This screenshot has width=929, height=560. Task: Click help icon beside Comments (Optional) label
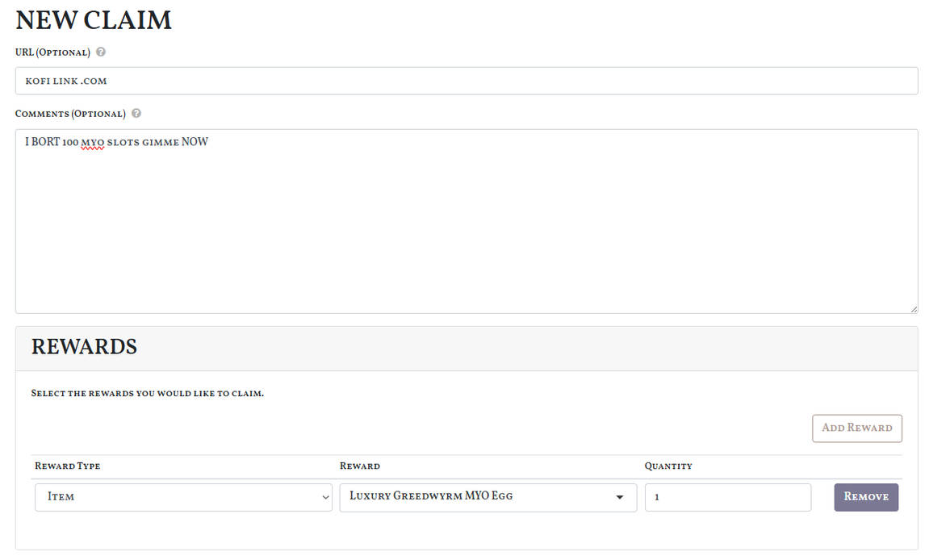tap(136, 114)
